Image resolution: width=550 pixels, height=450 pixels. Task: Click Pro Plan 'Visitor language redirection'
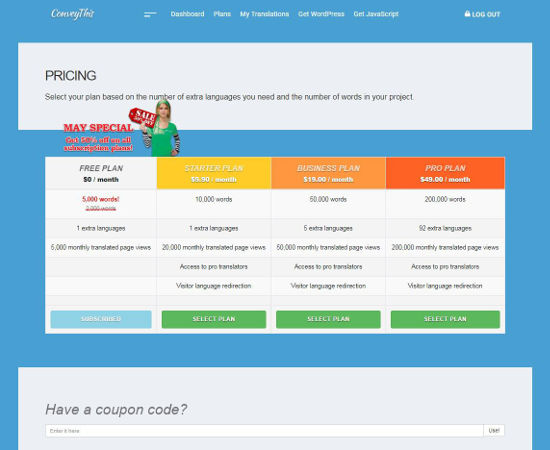pyautogui.click(x=445, y=286)
